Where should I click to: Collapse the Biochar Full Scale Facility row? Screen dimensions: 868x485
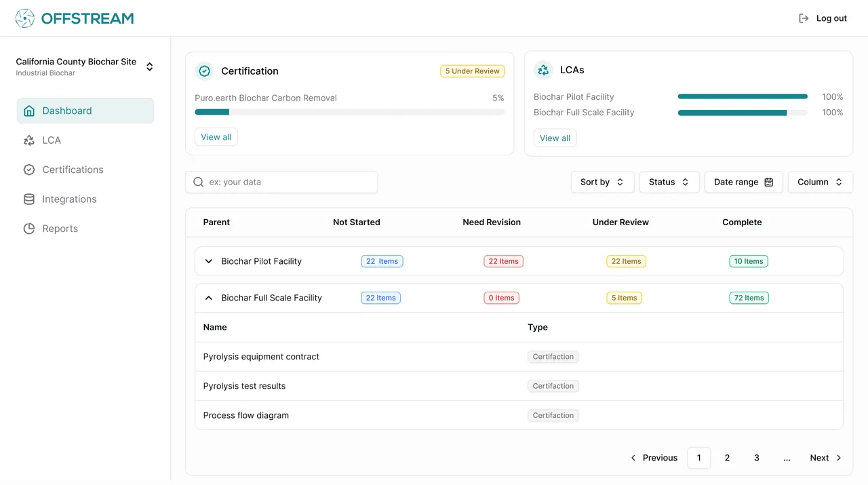tap(209, 298)
